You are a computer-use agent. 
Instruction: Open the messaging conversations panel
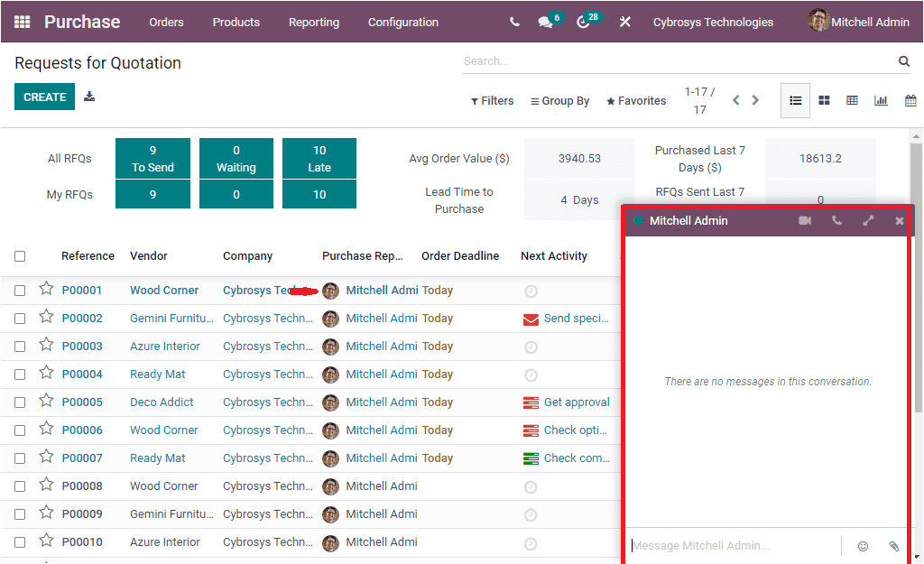point(546,22)
